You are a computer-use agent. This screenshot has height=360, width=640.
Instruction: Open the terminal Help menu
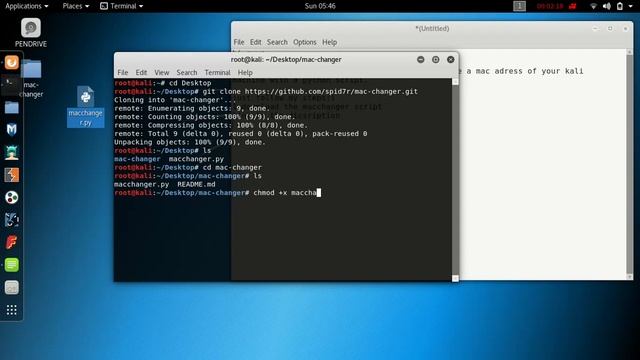tap(245, 73)
